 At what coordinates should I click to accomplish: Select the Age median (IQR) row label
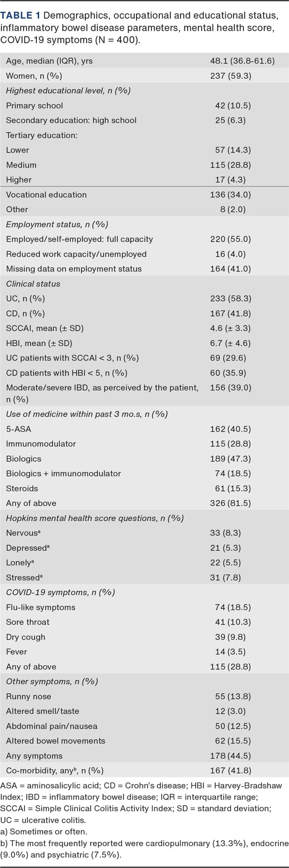coord(49,61)
